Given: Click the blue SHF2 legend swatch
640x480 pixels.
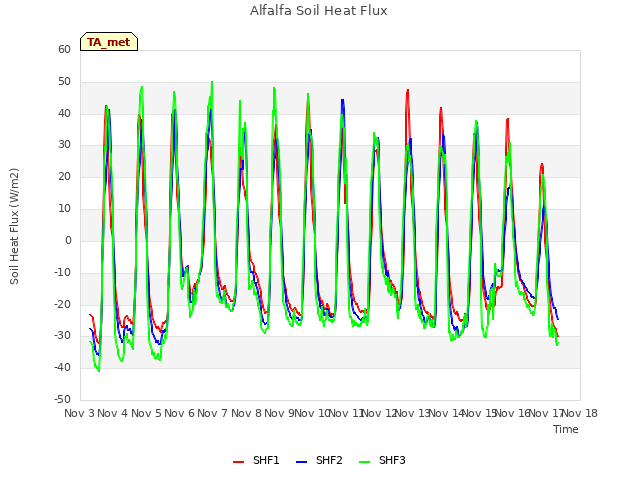Looking at the screenshot, I should (301, 461).
